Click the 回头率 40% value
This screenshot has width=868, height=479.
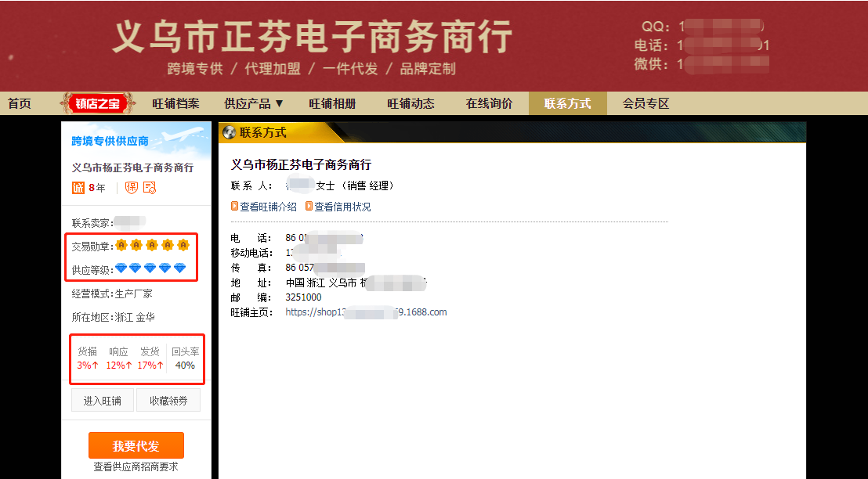[185, 365]
